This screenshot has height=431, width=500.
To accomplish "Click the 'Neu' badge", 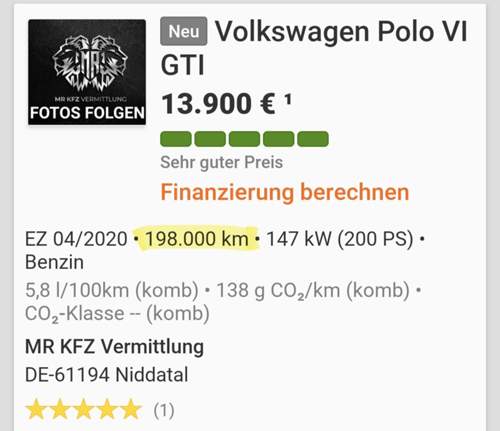I will click(184, 31).
